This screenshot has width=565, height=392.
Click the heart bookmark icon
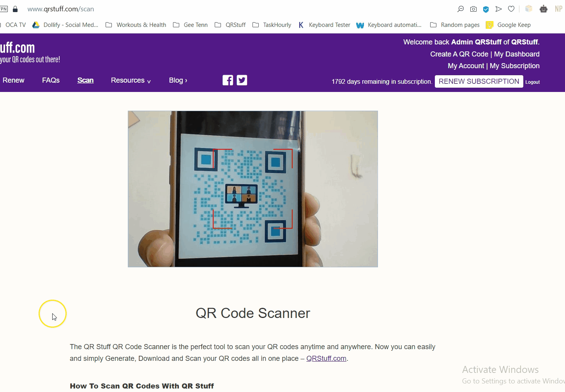point(511,9)
